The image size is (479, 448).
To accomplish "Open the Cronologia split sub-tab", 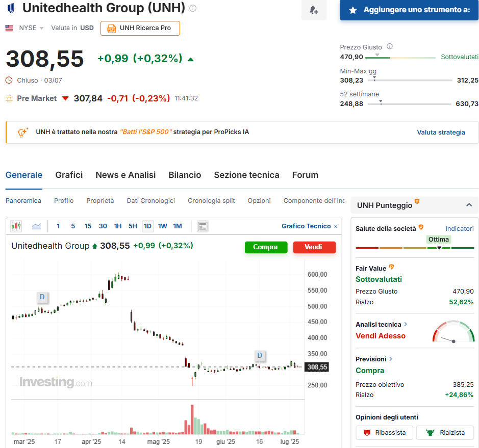I will tap(211, 200).
